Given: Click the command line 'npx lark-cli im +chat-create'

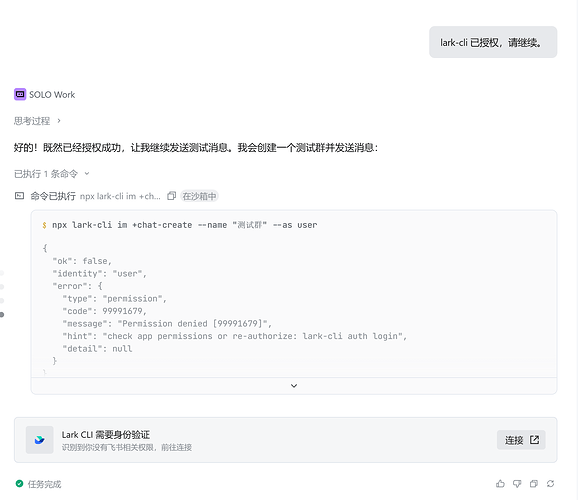Looking at the screenshot, I should click(184, 225).
